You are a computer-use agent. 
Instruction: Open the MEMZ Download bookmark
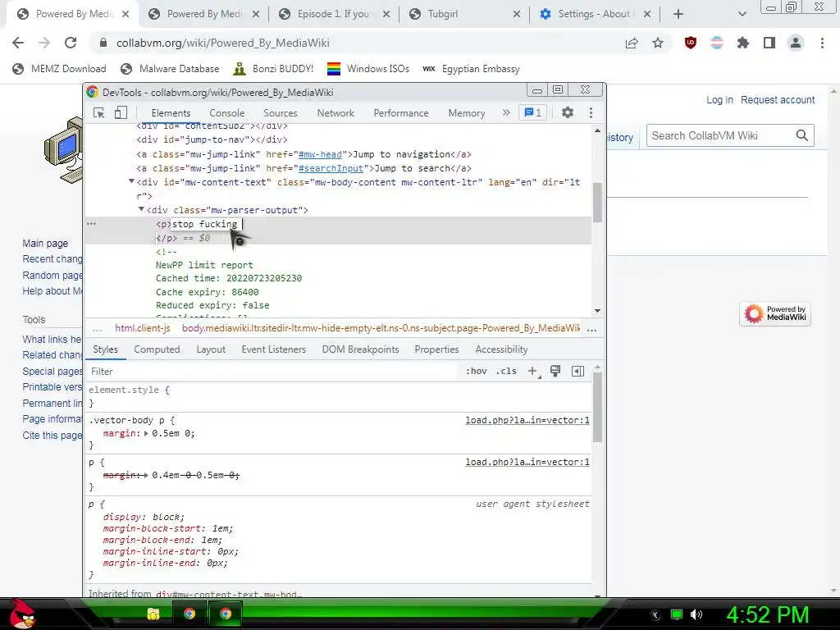[59, 69]
